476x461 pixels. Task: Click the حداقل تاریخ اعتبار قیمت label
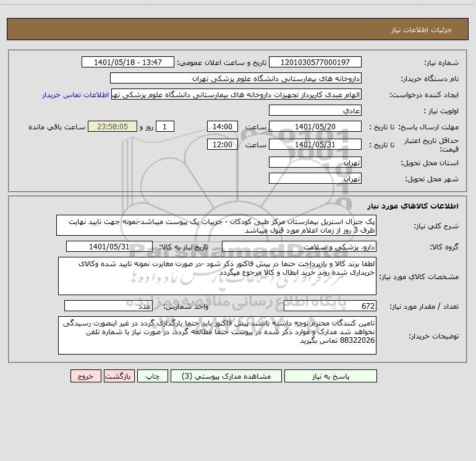(431, 145)
